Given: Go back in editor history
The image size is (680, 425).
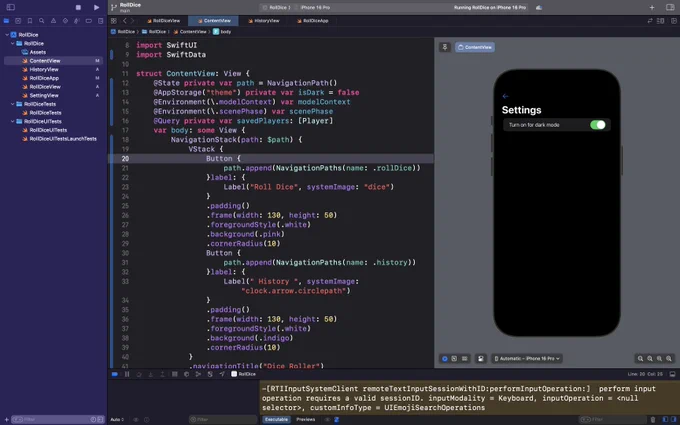Looking at the screenshot, I should click(x=124, y=20).
